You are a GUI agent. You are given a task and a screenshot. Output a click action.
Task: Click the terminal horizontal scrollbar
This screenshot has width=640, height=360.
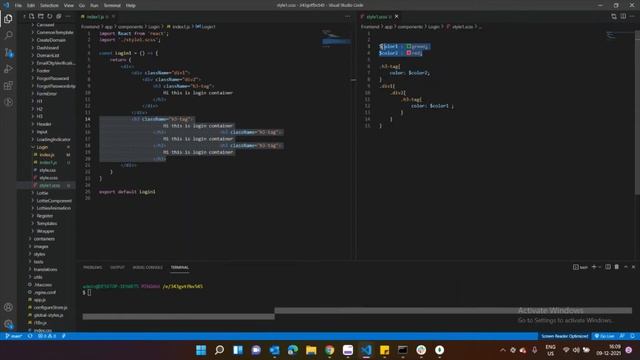(x=453, y=311)
